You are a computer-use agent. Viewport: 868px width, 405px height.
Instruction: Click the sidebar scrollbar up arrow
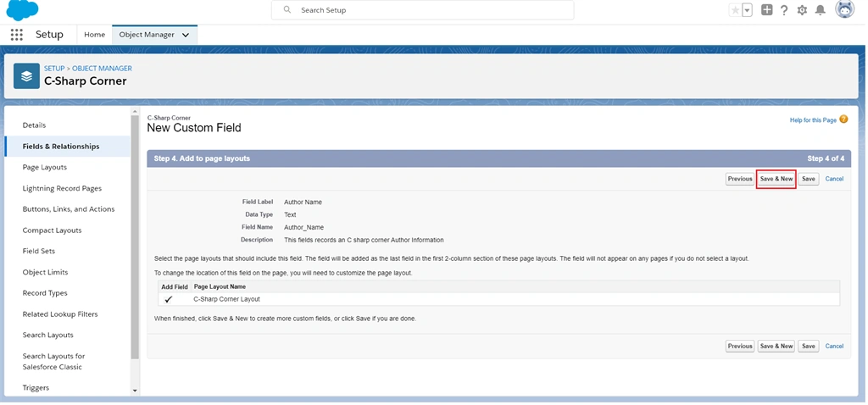pyautogui.click(x=135, y=112)
